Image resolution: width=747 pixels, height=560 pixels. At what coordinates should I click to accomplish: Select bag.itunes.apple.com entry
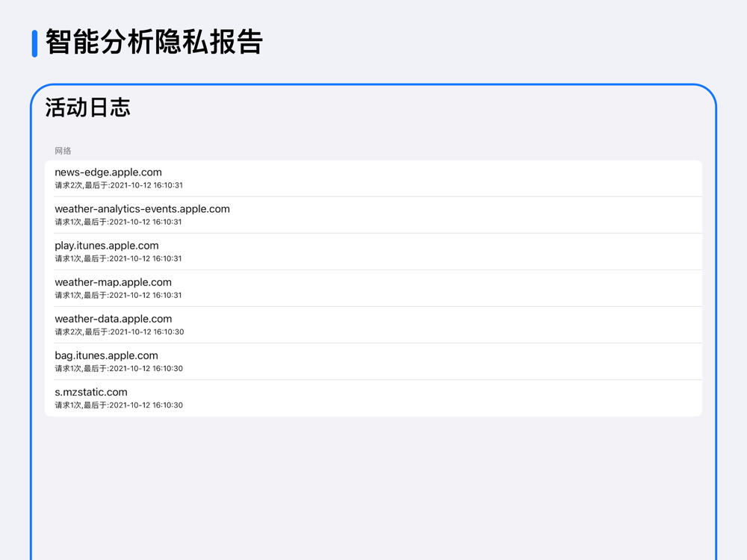[x=373, y=361]
